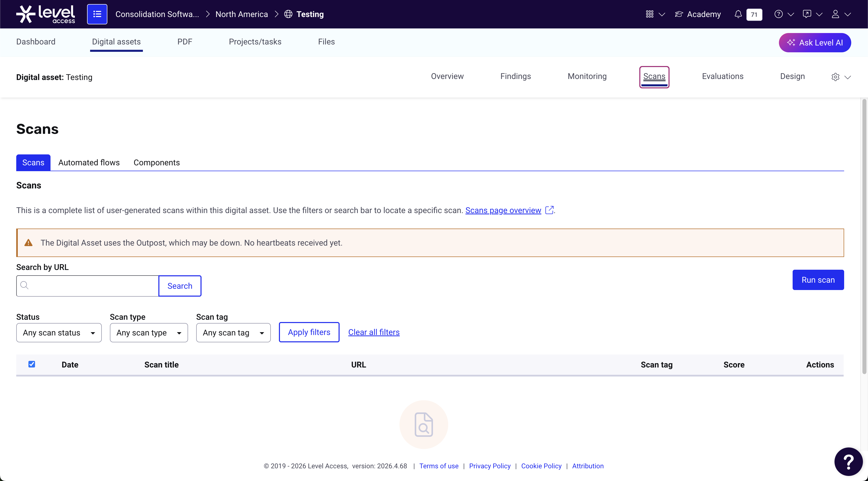
Task: Click the page vertical scrollbar
Action: 864,236
